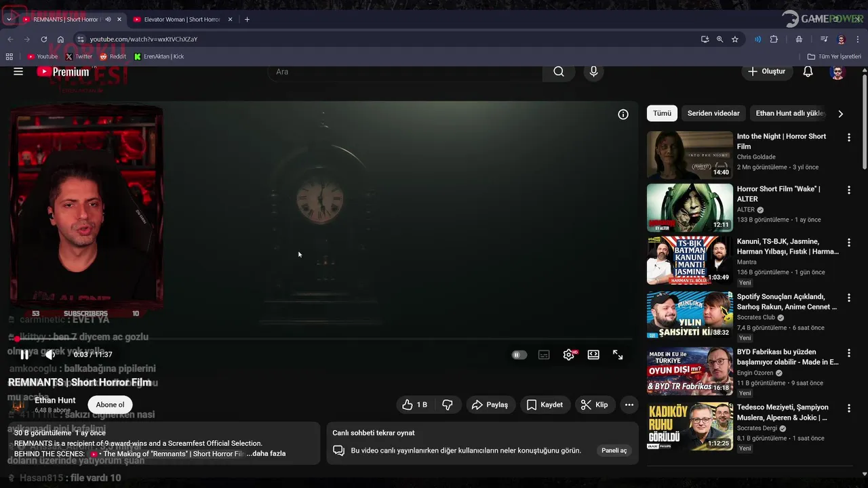Mute the REMNANTS tab audio icon
The width and height of the screenshot is (868, 488).
pos(108,20)
